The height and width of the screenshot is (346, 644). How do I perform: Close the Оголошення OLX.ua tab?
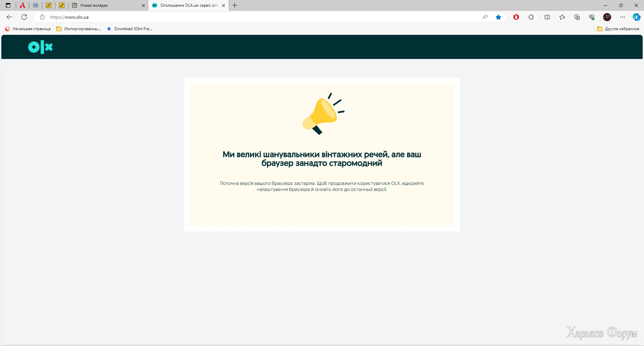coord(224,5)
